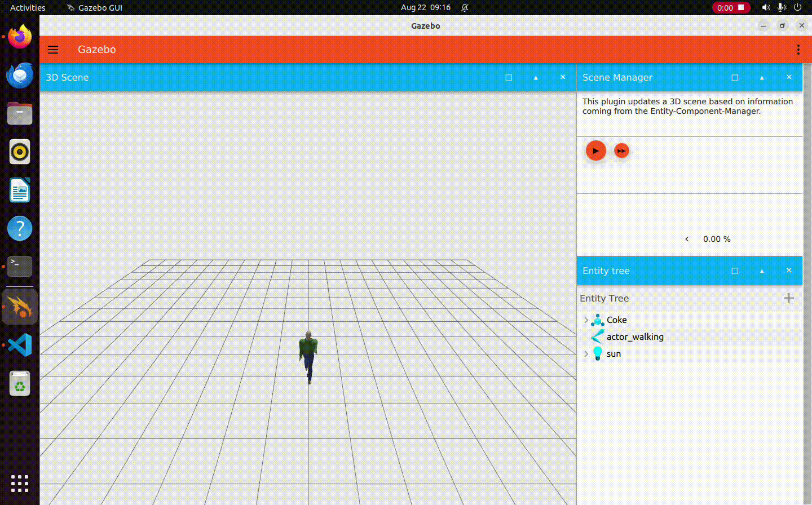
Task: Select the Coke model icon
Action: point(598,320)
